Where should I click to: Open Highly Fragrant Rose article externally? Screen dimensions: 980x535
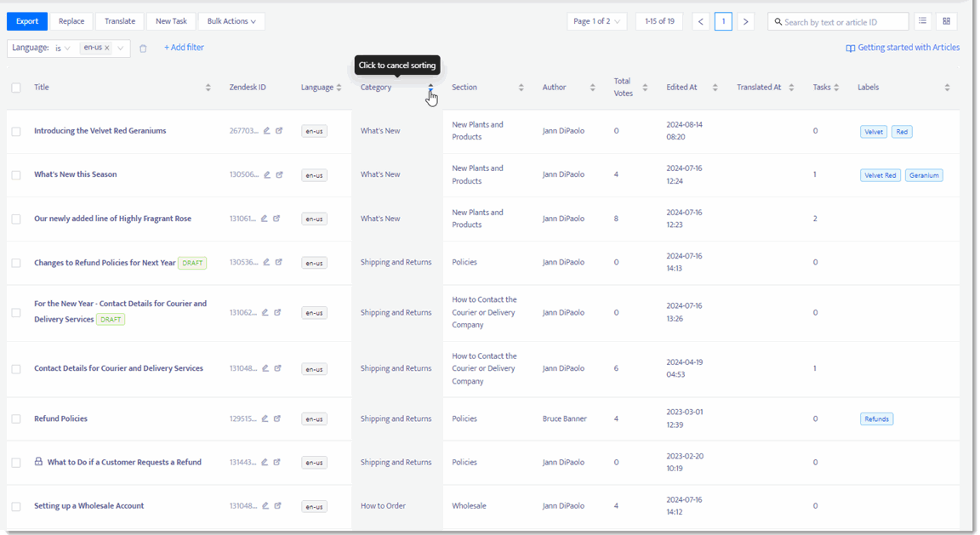point(276,218)
